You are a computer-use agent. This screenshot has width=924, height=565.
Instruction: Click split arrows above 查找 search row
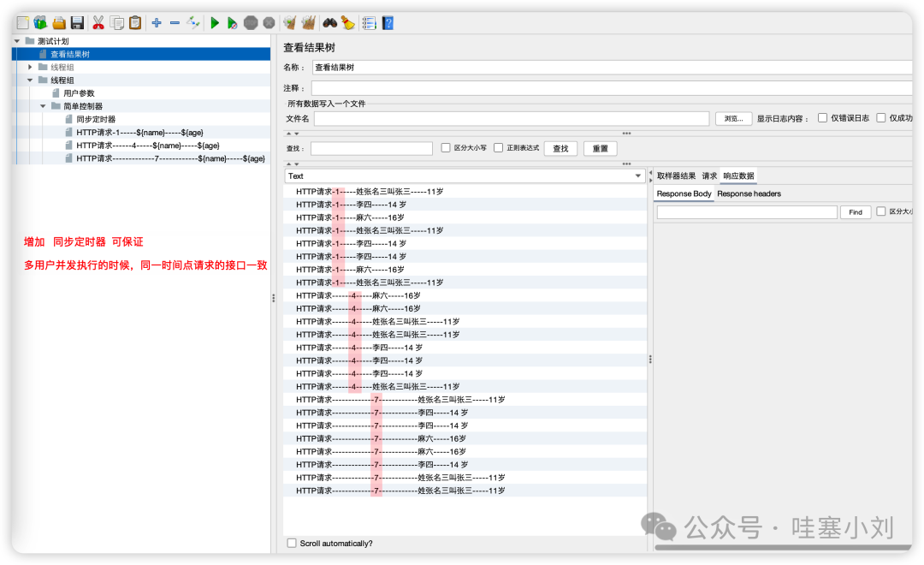point(293,134)
